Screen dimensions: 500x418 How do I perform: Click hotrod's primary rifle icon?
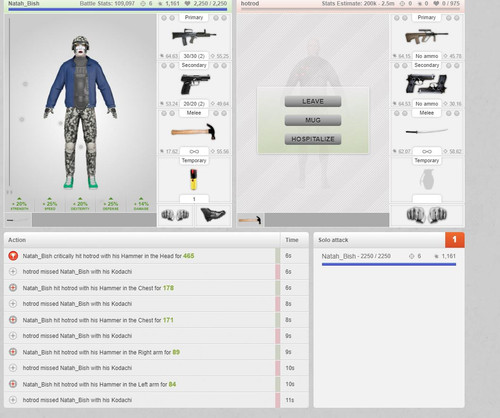(x=426, y=37)
